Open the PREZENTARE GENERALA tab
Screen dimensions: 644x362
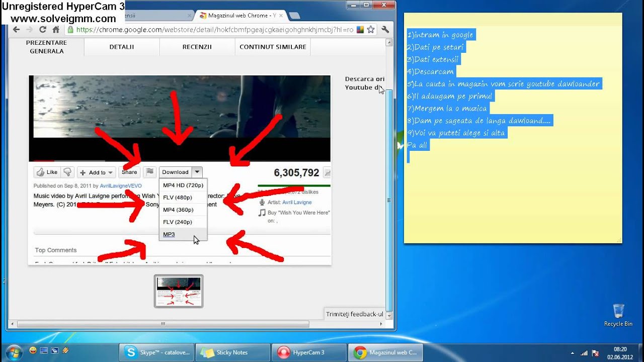(46, 47)
